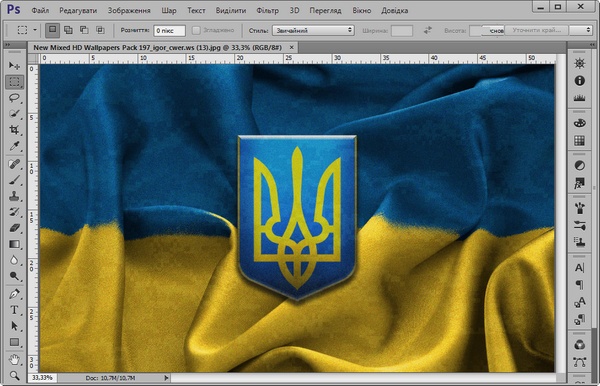Select the Quick Selection tool
This screenshot has height=386, width=600.
coord(14,114)
